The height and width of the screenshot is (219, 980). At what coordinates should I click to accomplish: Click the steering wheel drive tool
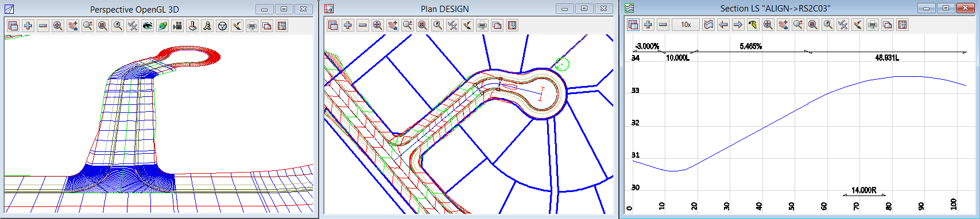click(x=222, y=26)
